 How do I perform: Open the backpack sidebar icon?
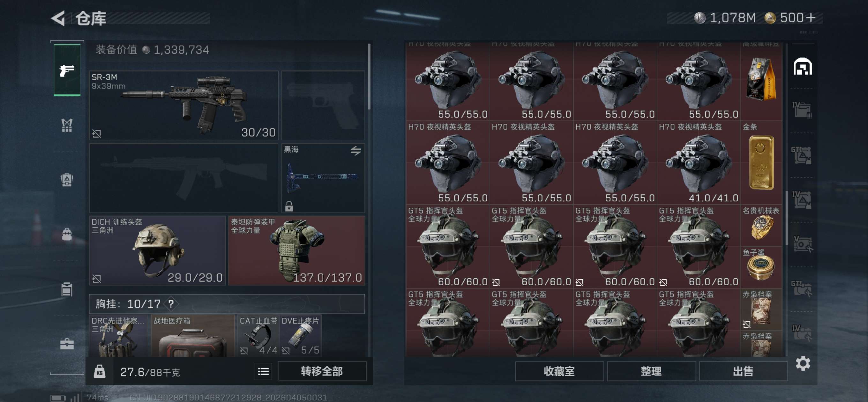[67, 234]
